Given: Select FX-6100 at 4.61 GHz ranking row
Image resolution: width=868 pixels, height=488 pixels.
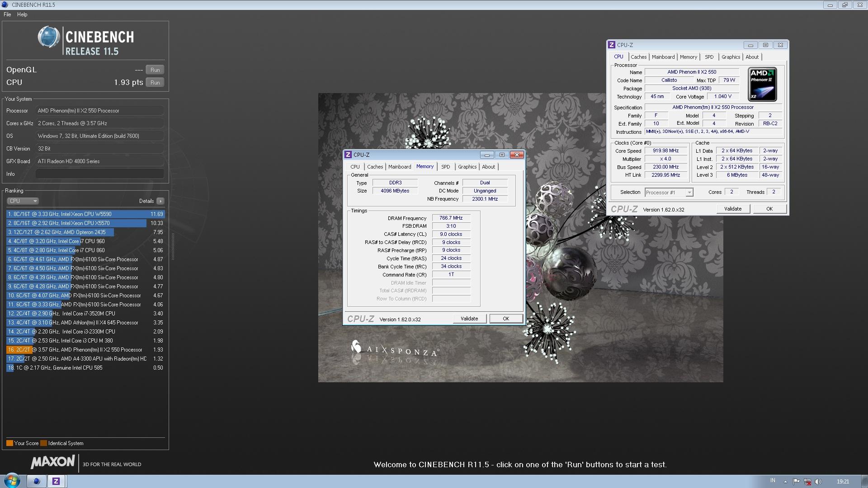Looking at the screenshot, I should 85,259.
